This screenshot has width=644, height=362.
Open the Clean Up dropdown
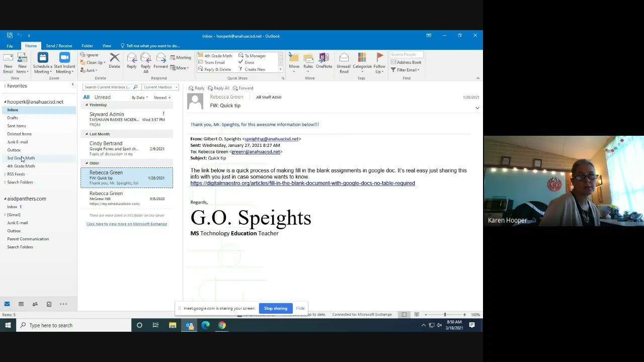point(94,63)
